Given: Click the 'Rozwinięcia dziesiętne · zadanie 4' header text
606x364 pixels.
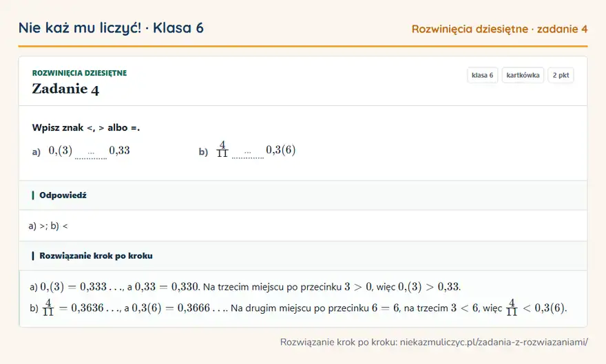Looking at the screenshot, I should click(x=499, y=29).
